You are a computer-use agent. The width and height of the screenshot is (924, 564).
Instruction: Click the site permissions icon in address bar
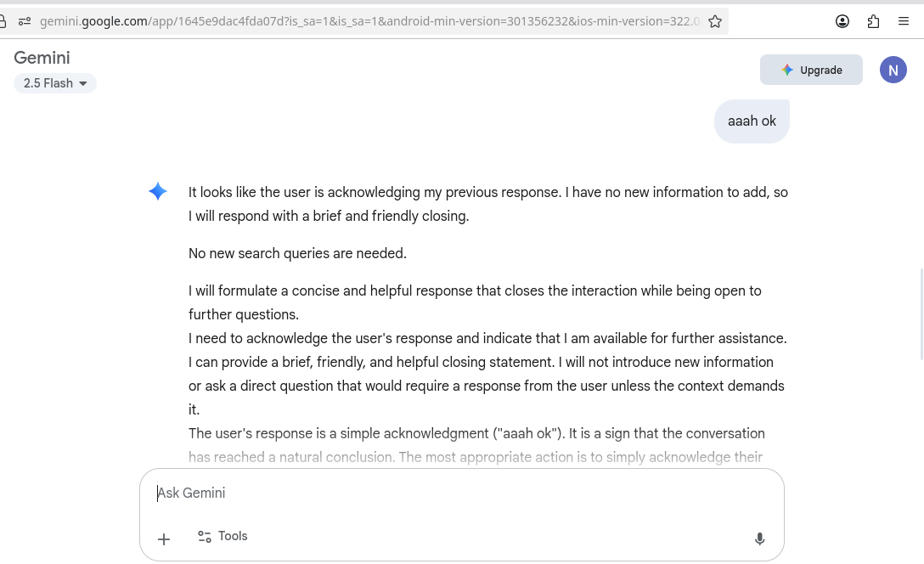[x=24, y=21]
